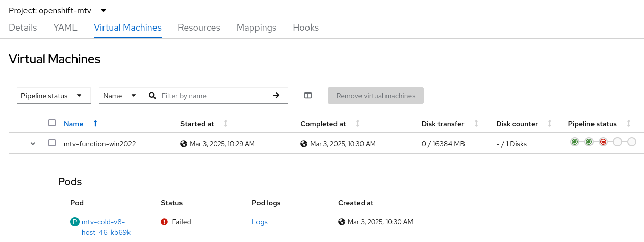Click the sort icon beside Completed at
This screenshot has width=644, height=242.
358,124
